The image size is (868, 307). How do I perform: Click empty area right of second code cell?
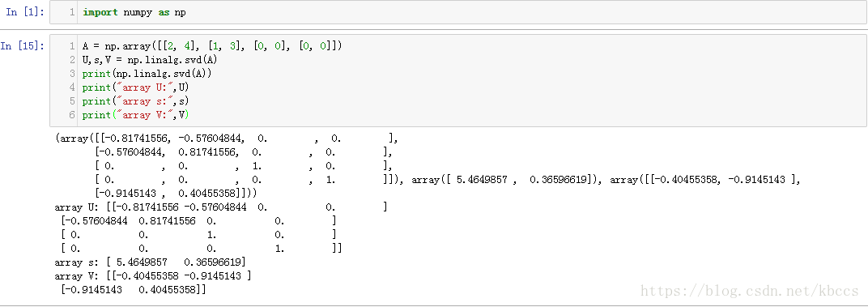[609, 80]
